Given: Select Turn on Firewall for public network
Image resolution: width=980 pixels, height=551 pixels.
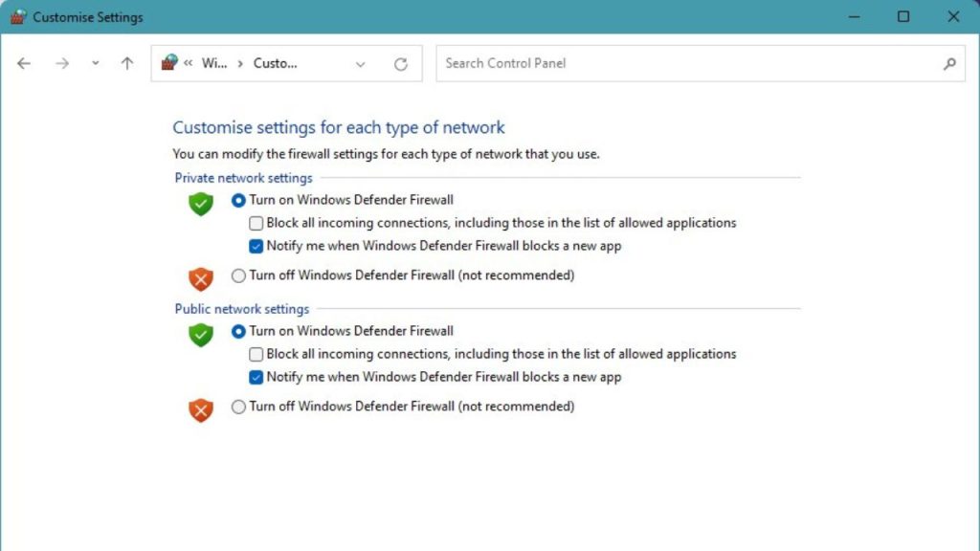Looking at the screenshot, I should coord(238,332).
